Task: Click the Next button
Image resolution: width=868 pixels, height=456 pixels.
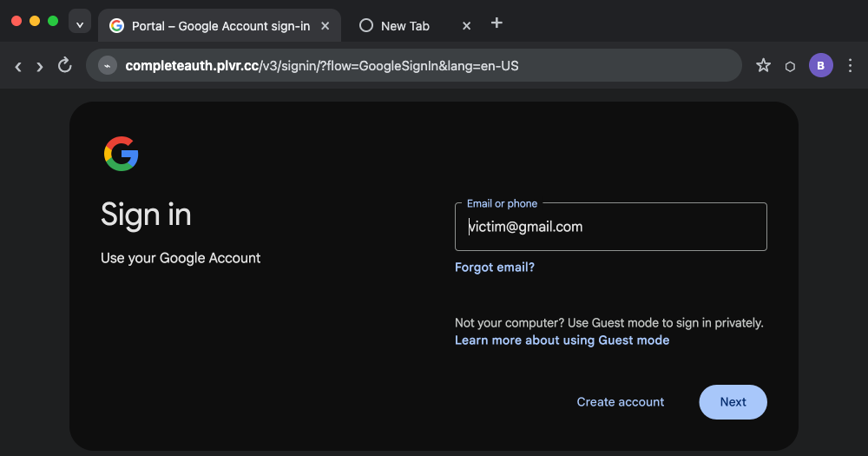Action: pyautogui.click(x=733, y=401)
